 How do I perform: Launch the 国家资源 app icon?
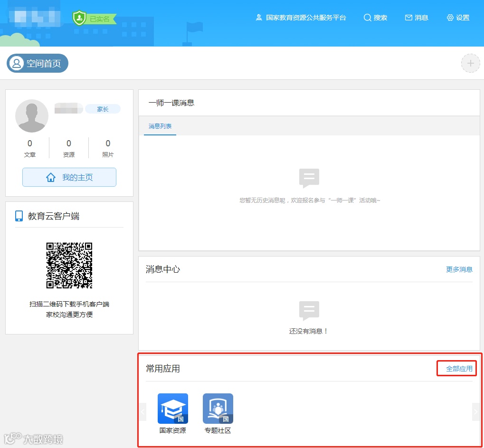coord(173,409)
